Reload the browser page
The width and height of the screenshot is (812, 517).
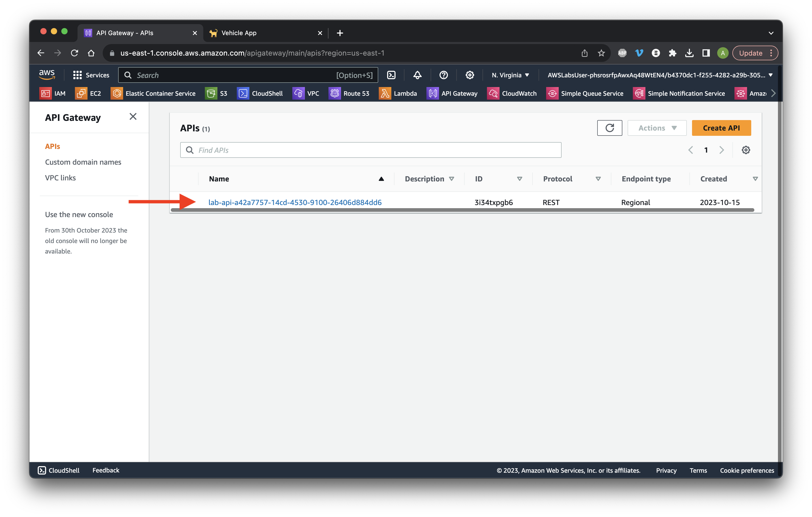pos(75,53)
